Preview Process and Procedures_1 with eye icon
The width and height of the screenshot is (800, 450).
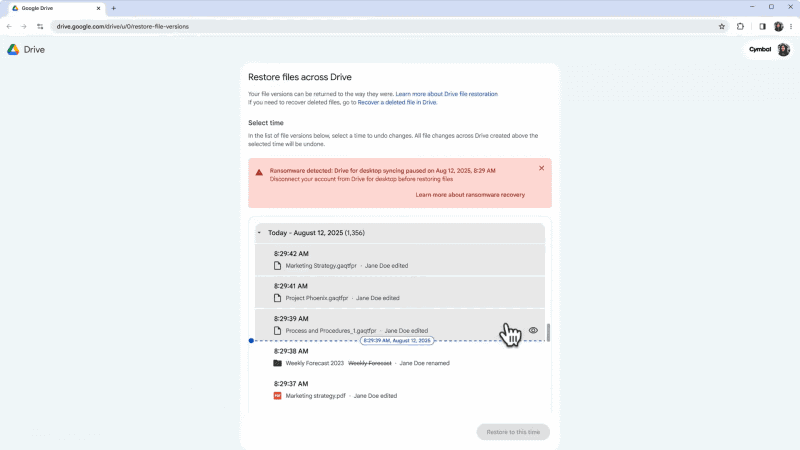pyautogui.click(x=533, y=331)
